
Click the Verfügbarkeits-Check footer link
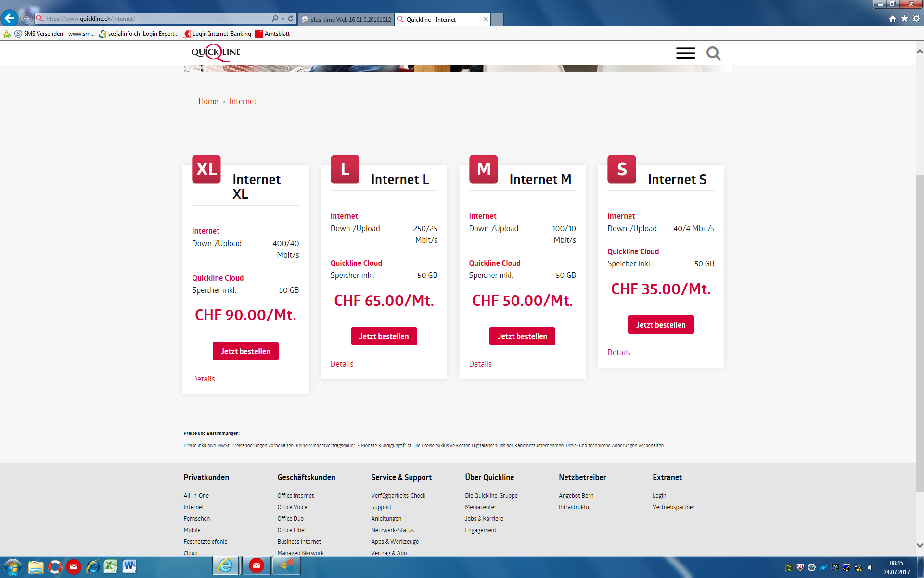tap(398, 495)
